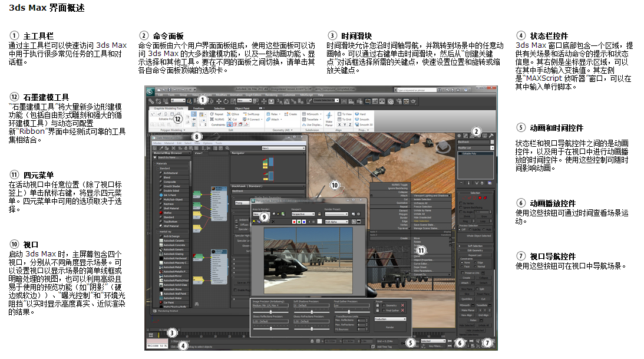Enable the By Vertex checkbox

click(461, 203)
